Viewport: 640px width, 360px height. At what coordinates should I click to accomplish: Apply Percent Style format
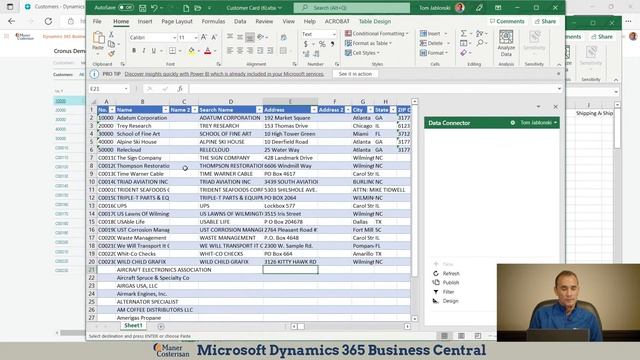coord(322,44)
